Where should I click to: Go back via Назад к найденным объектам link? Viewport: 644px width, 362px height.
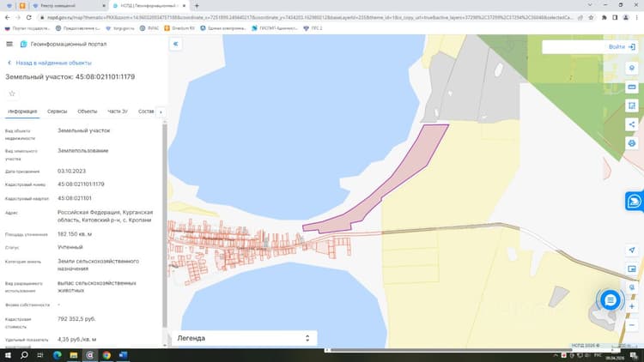click(x=50, y=63)
